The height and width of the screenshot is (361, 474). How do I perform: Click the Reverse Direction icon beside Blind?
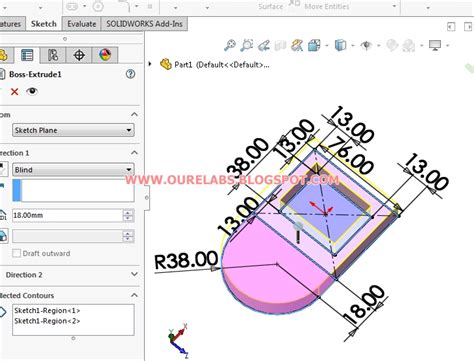point(3,170)
